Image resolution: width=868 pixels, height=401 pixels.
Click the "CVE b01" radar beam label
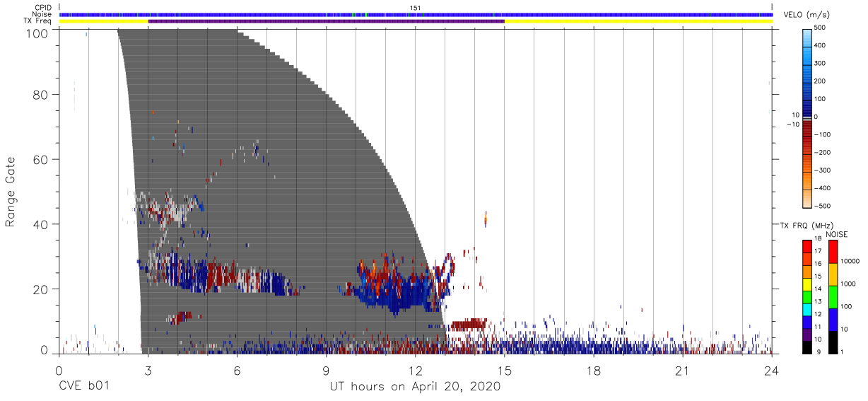(83, 386)
